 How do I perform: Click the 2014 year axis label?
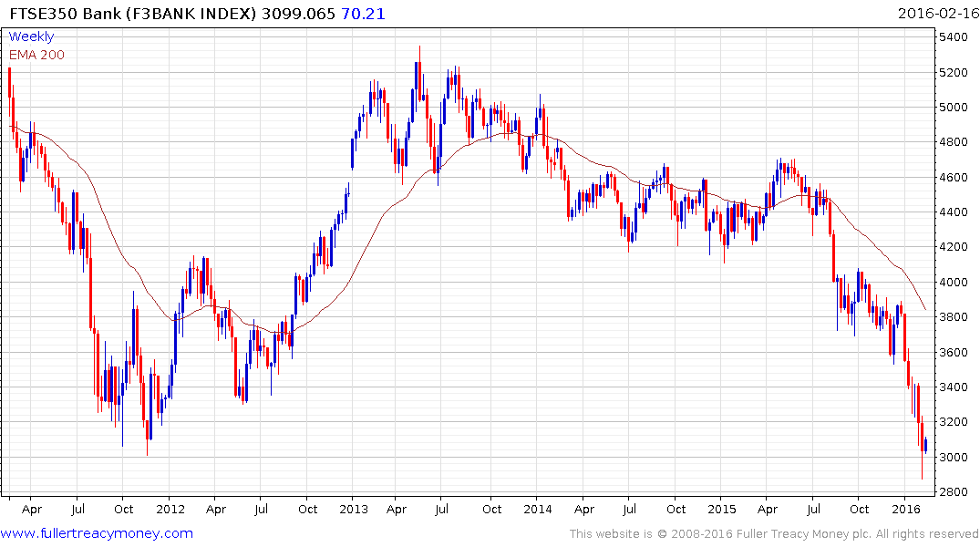(538, 509)
